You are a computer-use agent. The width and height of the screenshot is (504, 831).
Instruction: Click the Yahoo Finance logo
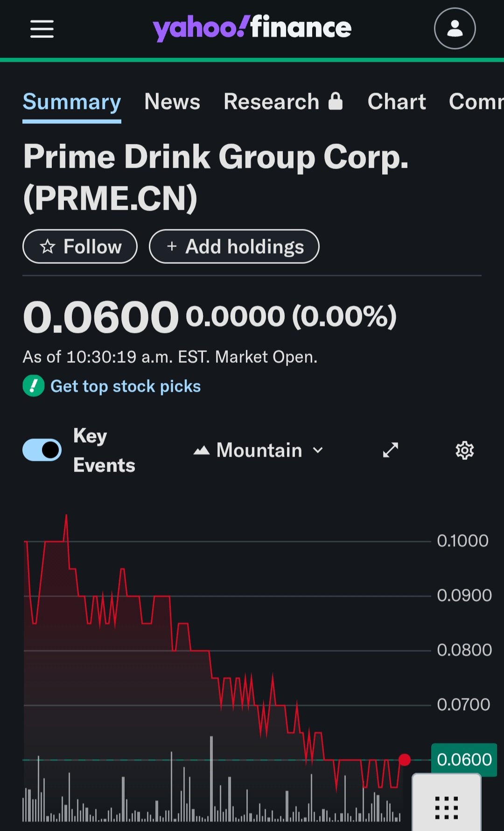click(252, 28)
